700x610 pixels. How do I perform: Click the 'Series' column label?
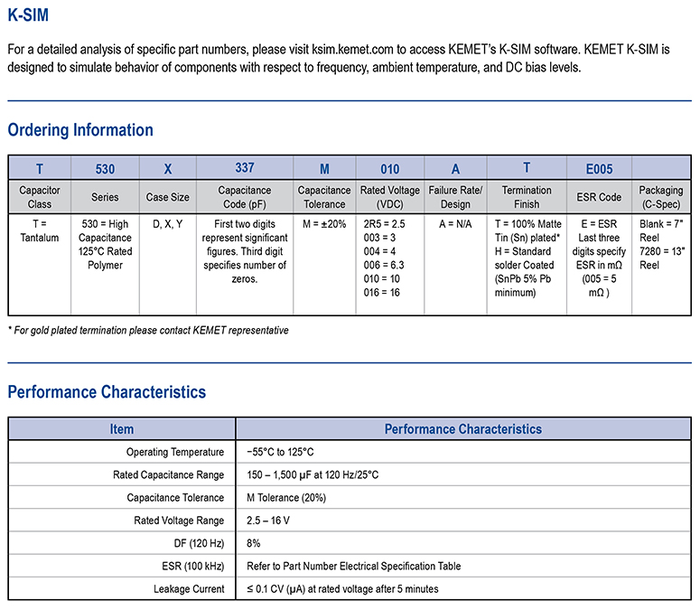click(105, 197)
